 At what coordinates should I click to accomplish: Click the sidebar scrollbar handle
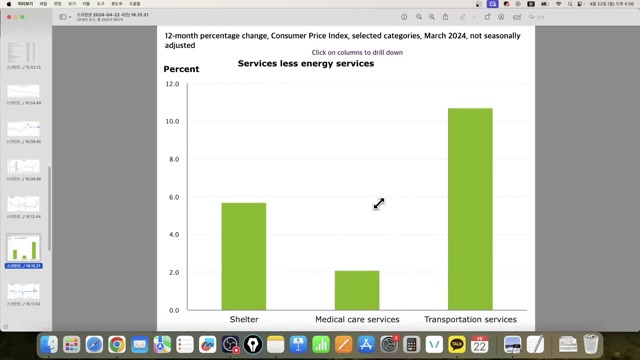[x=49, y=208]
